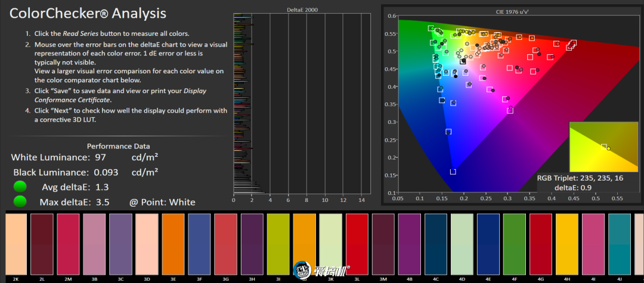Select the 4F green swatch
Screen dimensions: 644x283
[515, 244]
